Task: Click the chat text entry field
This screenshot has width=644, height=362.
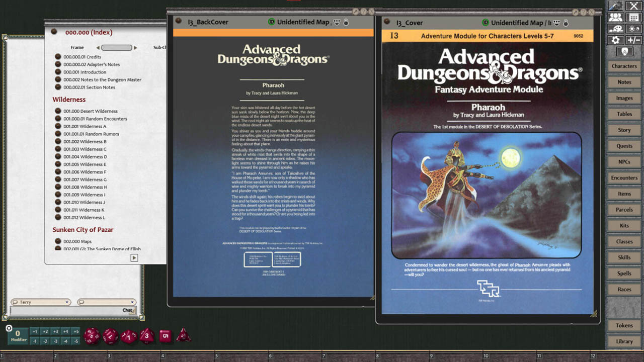Action: tap(65, 311)
